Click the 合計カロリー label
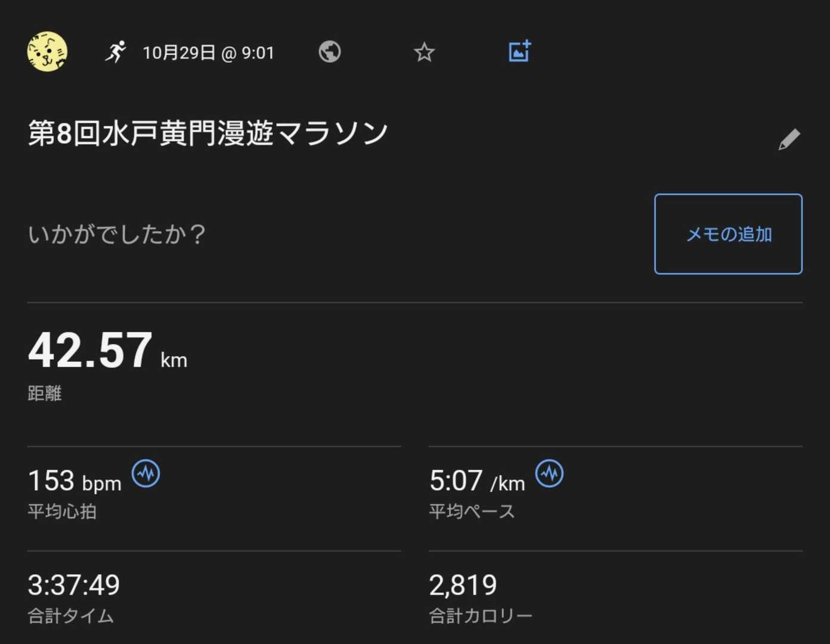Image resolution: width=830 pixels, height=644 pixels. coord(480,616)
